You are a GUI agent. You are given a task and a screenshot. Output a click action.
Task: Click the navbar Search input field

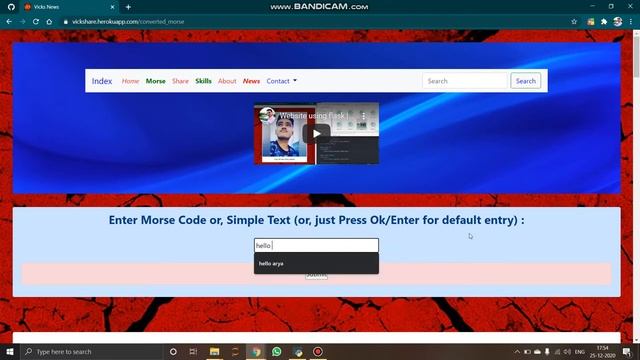[x=464, y=81]
